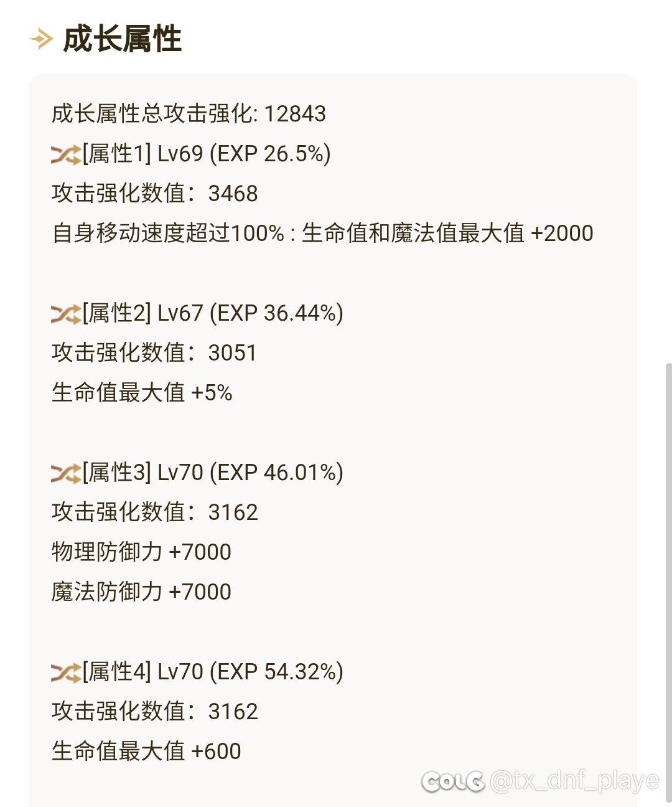Viewport: 672px width, 807px height.
Task: Click the golden arrow icon beside 成长属性
Action: pyautogui.click(x=41, y=40)
